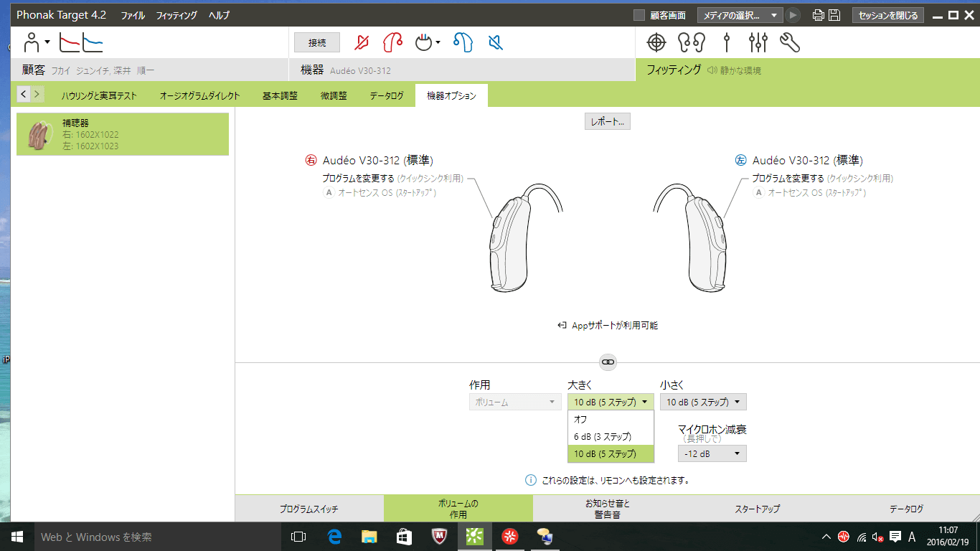Open the accessories connector icon menu
This screenshot has width=980, height=551.
428,43
